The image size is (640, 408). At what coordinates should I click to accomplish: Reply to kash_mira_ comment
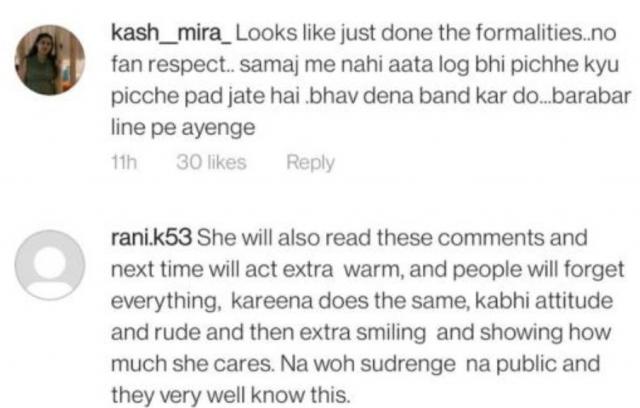[x=310, y=162]
